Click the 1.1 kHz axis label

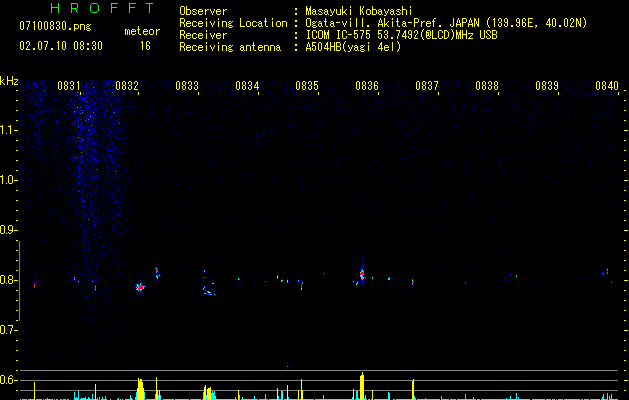tap(9, 130)
